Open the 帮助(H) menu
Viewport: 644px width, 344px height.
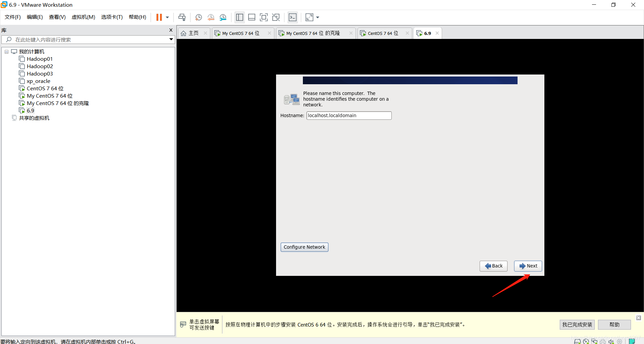point(138,17)
